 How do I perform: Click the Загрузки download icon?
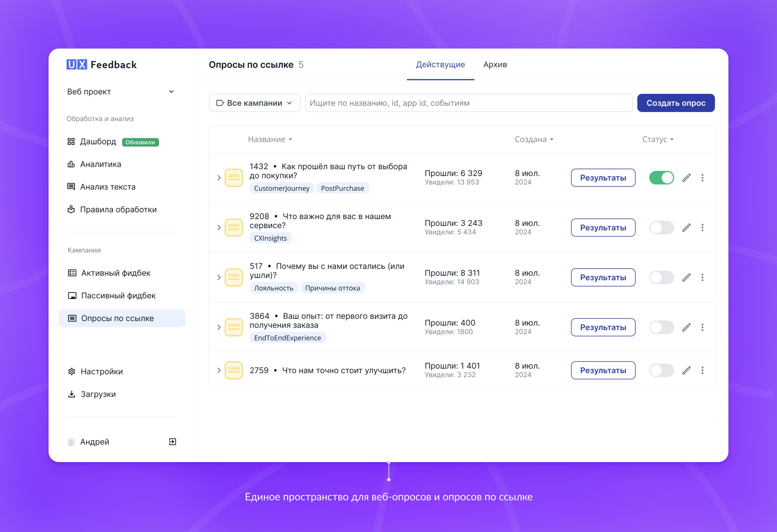72,394
